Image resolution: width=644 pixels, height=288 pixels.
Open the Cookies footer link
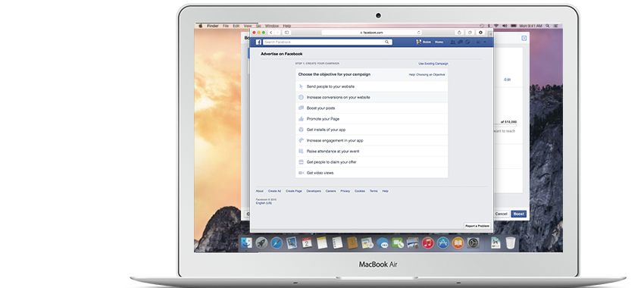[360, 191]
